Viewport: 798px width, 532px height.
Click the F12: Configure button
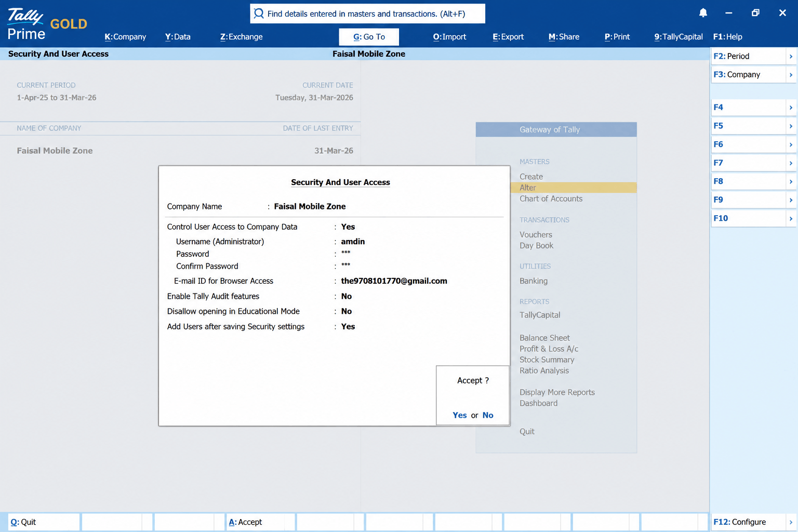749,522
